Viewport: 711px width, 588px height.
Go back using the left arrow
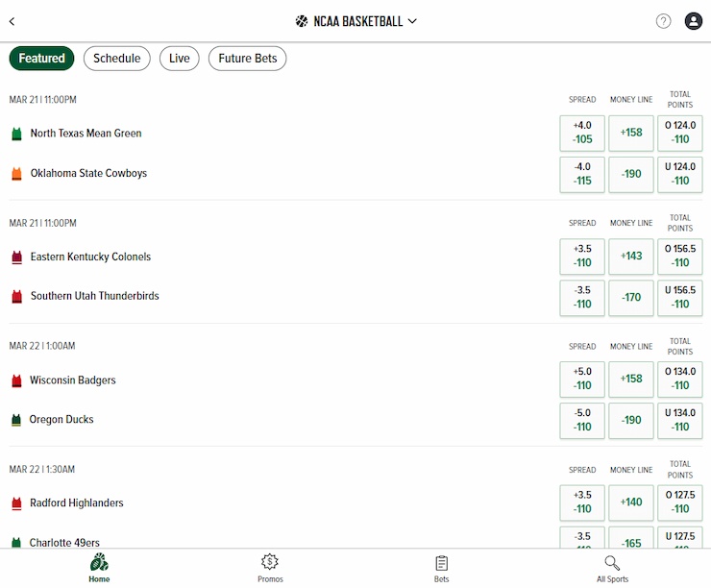point(12,21)
